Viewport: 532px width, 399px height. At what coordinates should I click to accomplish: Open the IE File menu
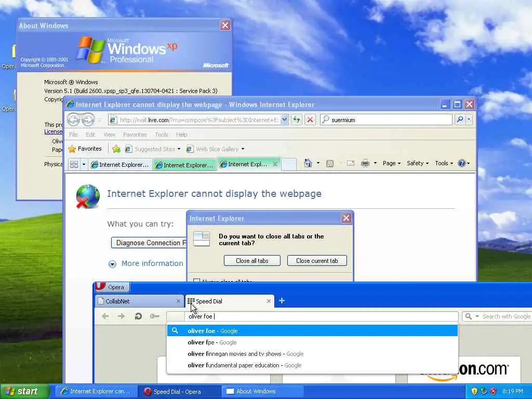coord(73,135)
